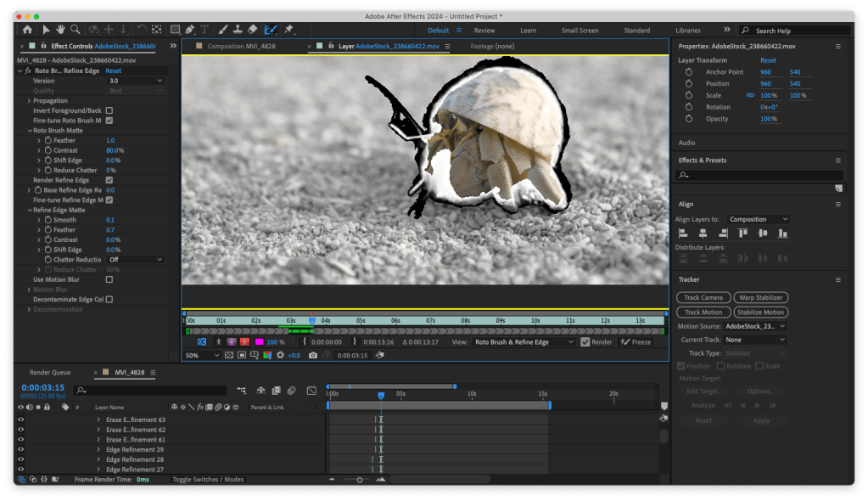
Task: Select the Pen tool
Action: tap(190, 30)
